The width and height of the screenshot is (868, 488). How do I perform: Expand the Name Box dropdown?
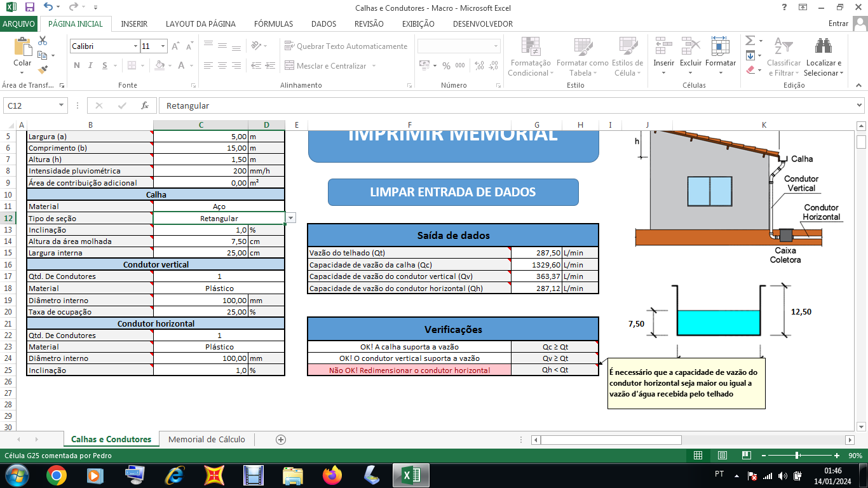coord(62,105)
